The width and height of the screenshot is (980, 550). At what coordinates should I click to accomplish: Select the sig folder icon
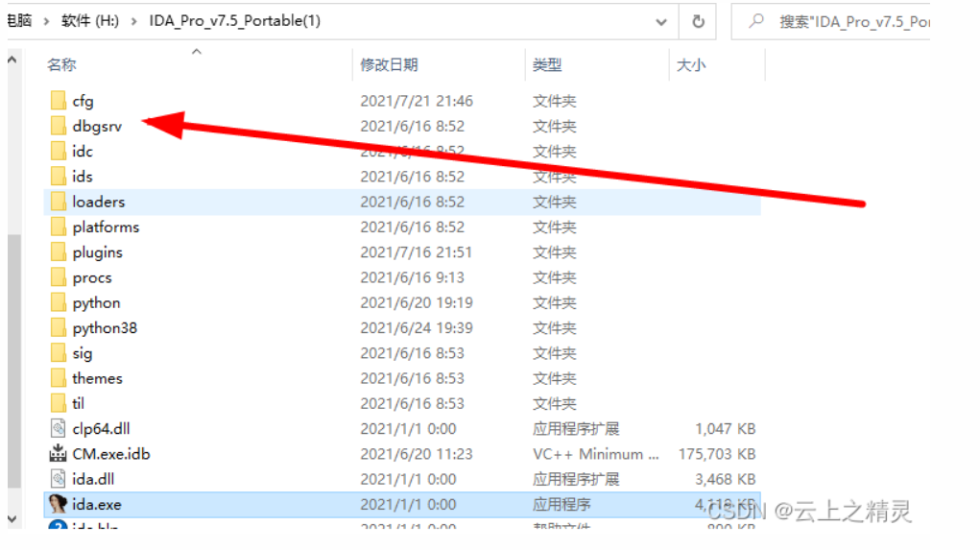click(x=59, y=352)
